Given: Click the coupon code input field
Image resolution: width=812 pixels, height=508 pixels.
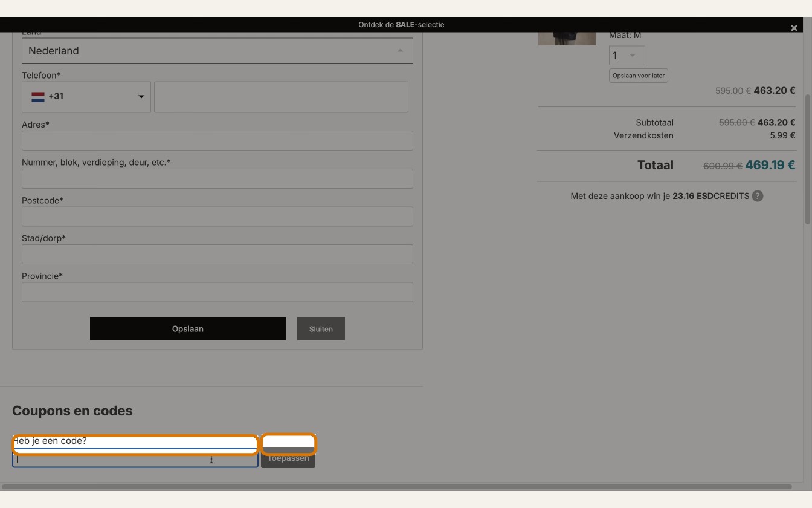Looking at the screenshot, I should [x=135, y=459].
